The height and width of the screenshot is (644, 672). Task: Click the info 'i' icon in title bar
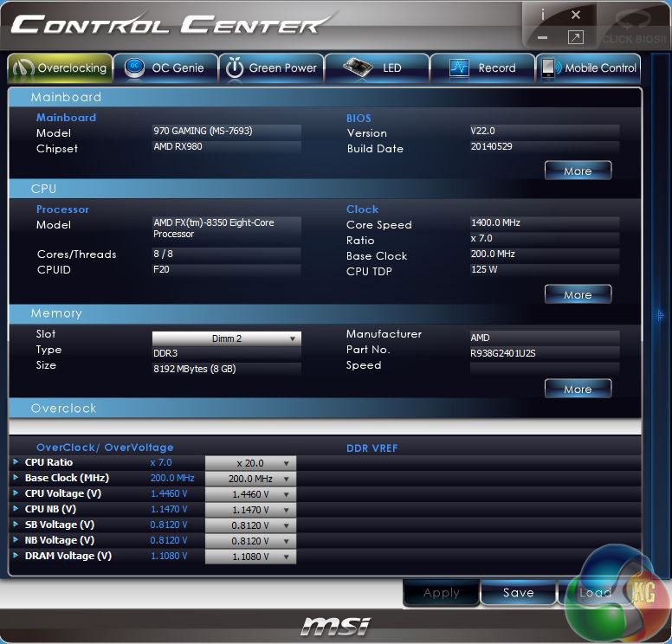pos(543,16)
